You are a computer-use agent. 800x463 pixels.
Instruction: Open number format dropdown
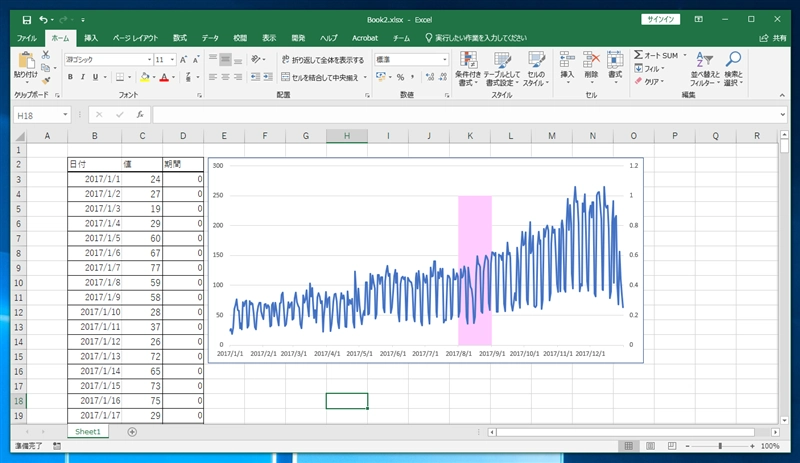[445, 60]
